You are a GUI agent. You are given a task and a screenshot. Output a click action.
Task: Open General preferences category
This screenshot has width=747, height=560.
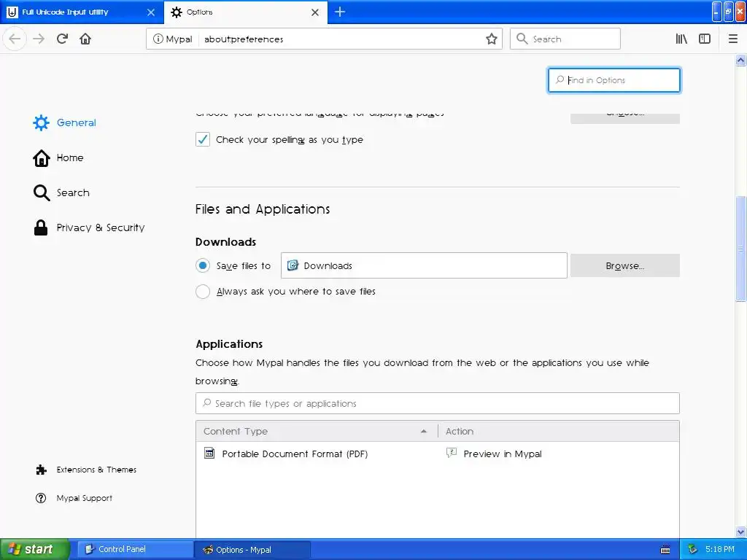click(65, 122)
